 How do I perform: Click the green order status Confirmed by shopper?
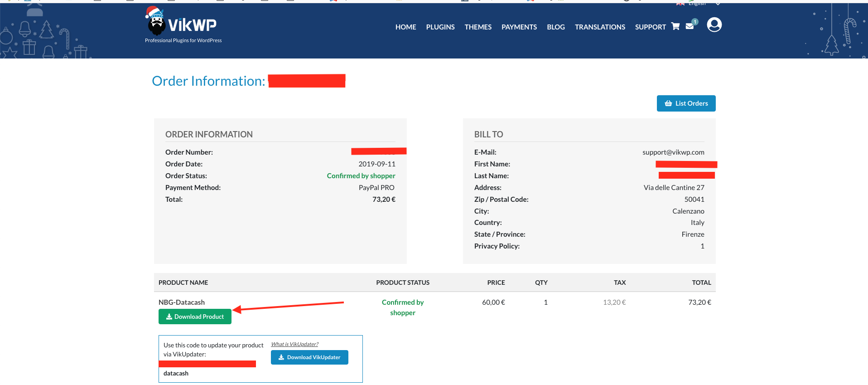pos(361,176)
